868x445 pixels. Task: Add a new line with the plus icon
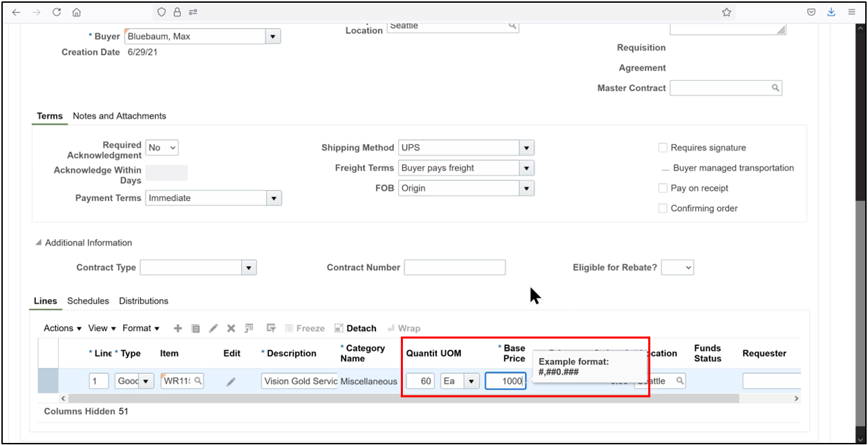[x=178, y=328]
